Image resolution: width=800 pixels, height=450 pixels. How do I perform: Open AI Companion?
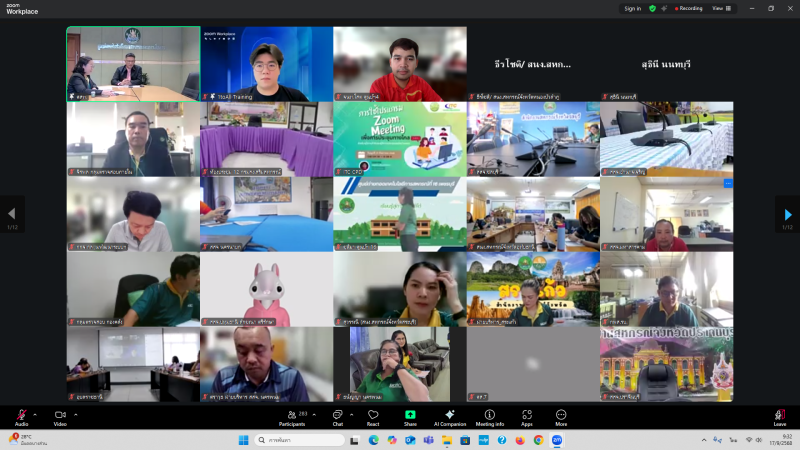(449, 415)
